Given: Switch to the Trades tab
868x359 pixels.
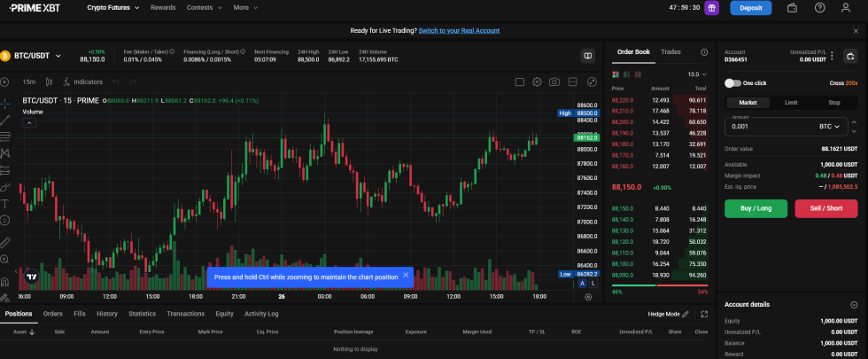Looking at the screenshot, I should pos(670,52).
